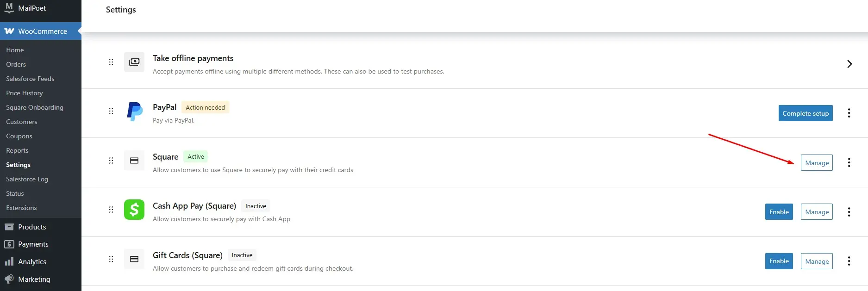Click the offline payments cash icon
Image resolution: width=868 pixels, height=291 pixels.
134,62
